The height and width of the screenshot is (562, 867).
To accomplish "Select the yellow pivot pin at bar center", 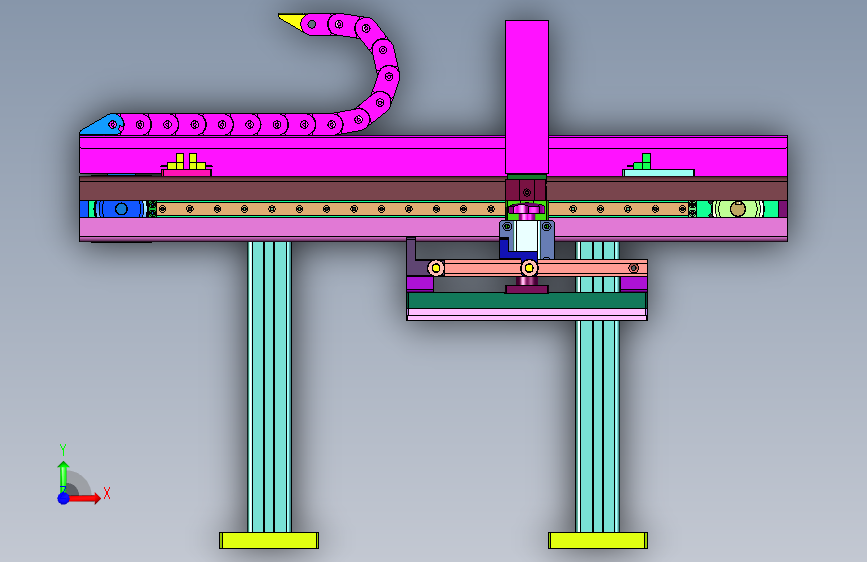I will click(x=529, y=268).
